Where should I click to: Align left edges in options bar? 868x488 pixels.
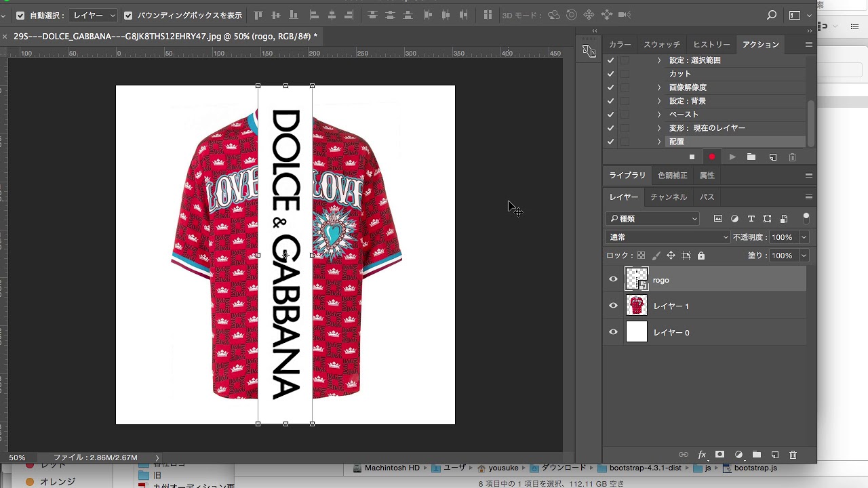click(x=314, y=15)
